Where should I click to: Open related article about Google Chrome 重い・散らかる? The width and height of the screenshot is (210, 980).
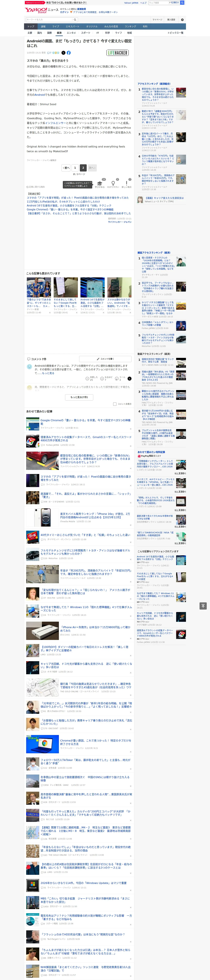[x=70, y=210]
